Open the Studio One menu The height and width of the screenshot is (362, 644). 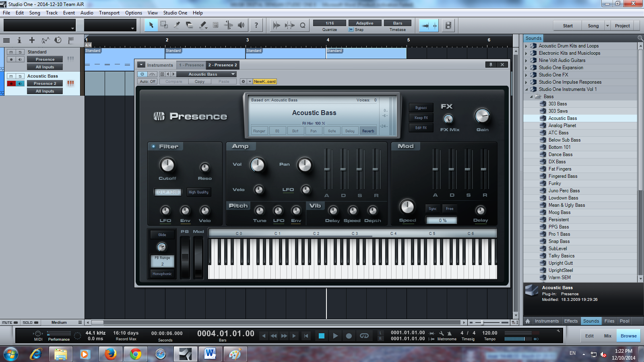click(x=175, y=13)
